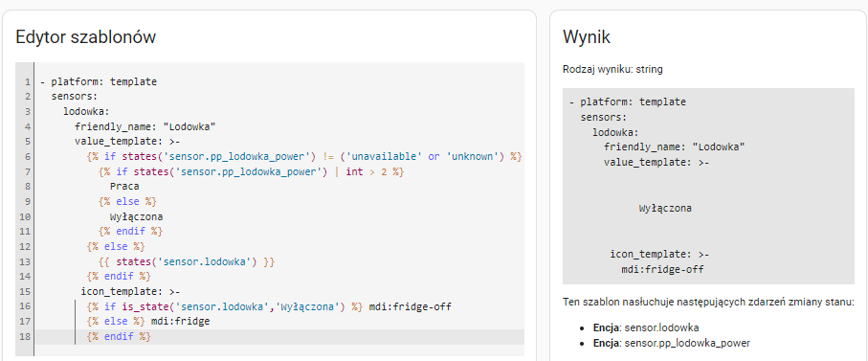Click the '| int > 2' condition line
This screenshot has height=361, width=868.
(252, 171)
